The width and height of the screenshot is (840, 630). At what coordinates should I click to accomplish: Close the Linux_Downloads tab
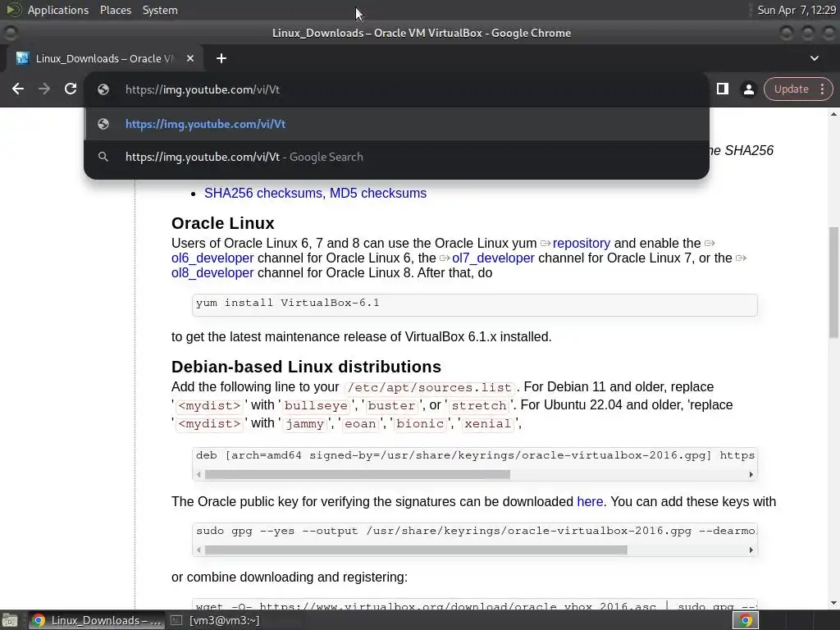coord(190,58)
